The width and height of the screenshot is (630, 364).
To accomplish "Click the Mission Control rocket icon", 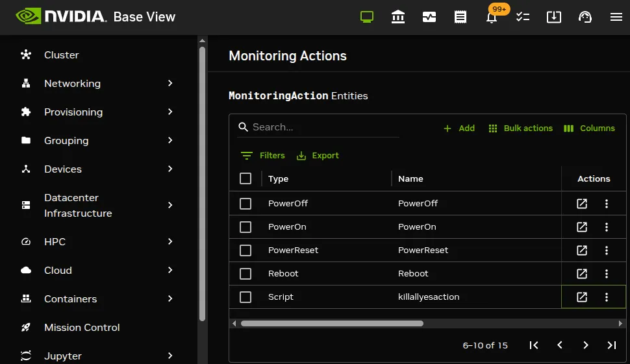I will click(26, 328).
